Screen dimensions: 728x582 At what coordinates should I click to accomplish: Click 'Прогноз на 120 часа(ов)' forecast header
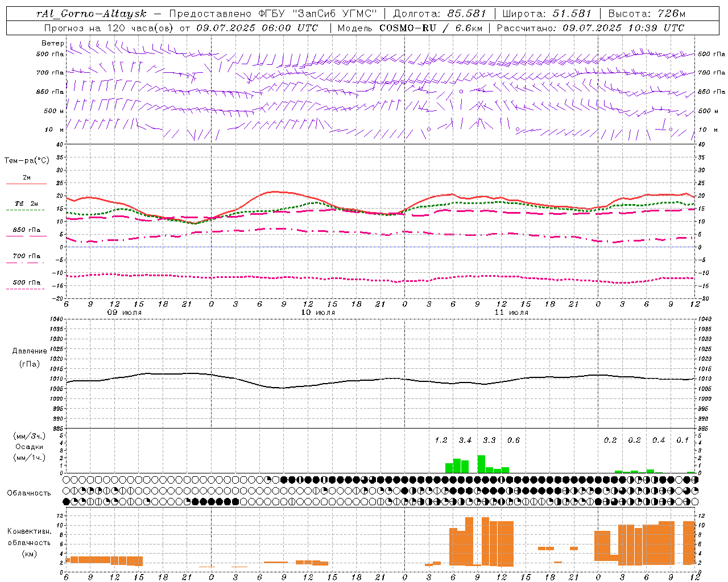pyautogui.click(x=110, y=28)
